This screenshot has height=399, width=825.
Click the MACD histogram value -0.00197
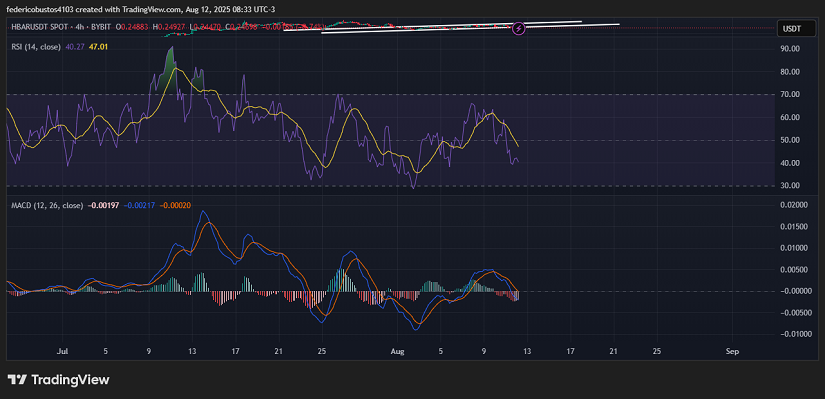[103, 206]
